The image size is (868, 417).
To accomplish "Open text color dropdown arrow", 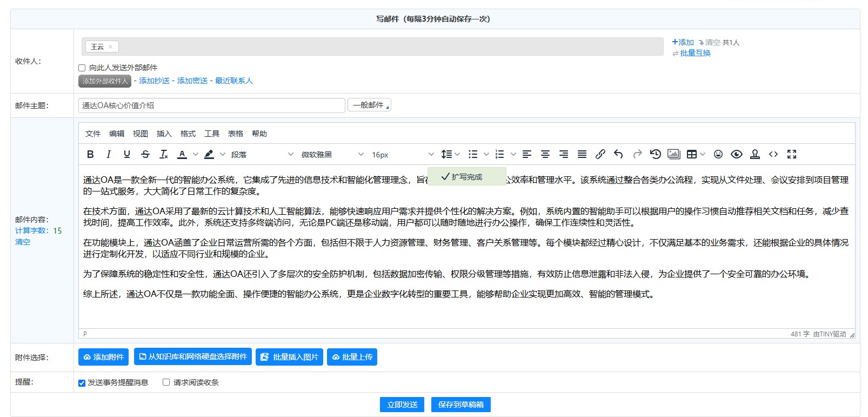I will pyautogui.click(x=195, y=154).
